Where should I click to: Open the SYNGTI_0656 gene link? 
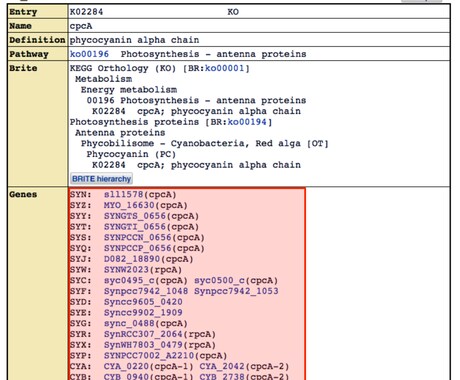tap(135, 227)
